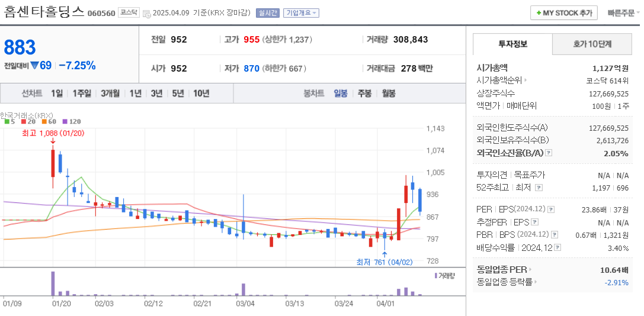
Task: Click the orange 60-day moving average legend square
Action: (x=44, y=121)
